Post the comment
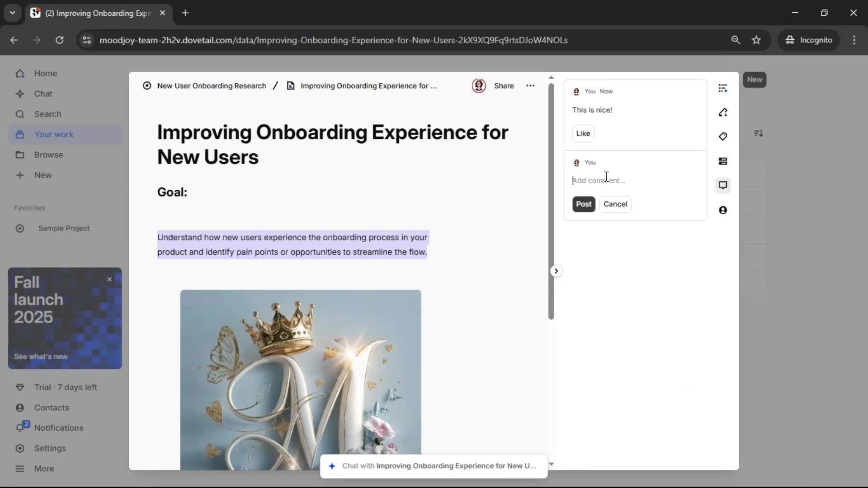Image resolution: width=868 pixels, height=488 pixels. pyautogui.click(x=583, y=204)
